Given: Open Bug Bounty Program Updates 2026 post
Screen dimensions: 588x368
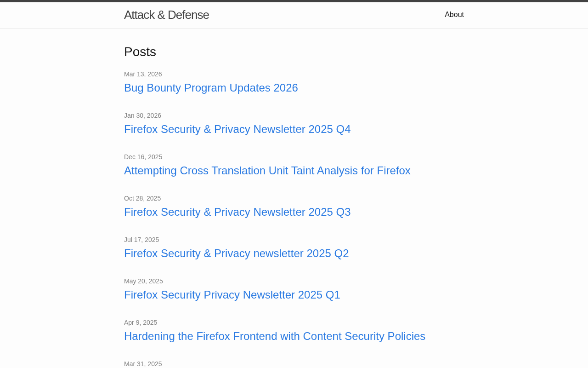Looking at the screenshot, I should tap(211, 88).
